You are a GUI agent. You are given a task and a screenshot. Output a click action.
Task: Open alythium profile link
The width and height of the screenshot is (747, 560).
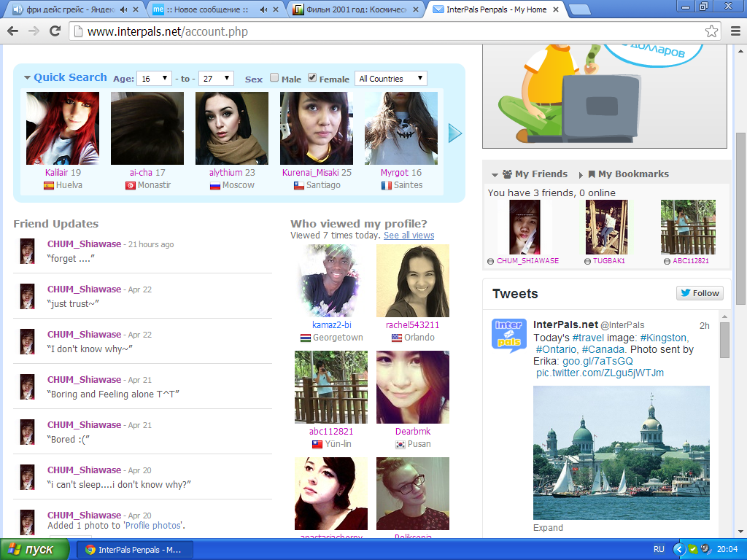pyautogui.click(x=226, y=172)
